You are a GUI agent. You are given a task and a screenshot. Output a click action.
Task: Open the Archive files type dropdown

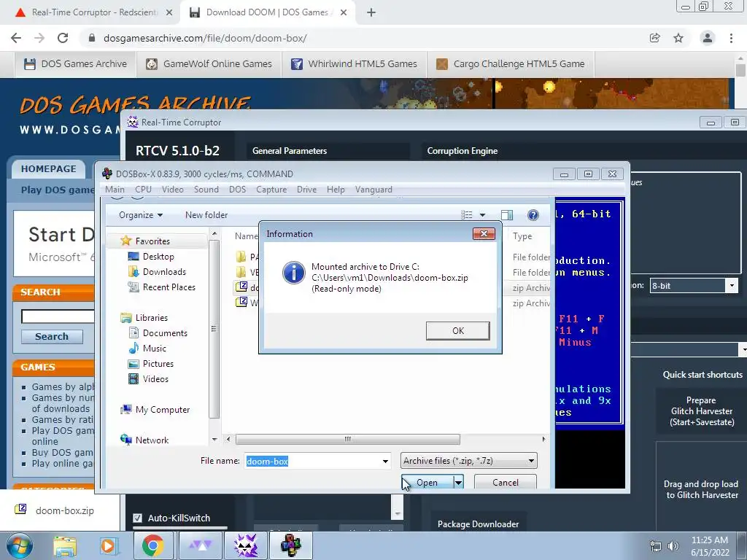pos(469,461)
